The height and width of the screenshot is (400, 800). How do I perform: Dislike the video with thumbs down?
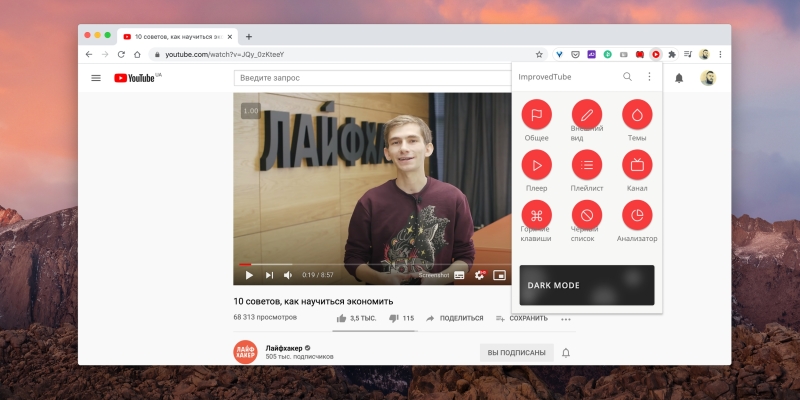coord(401,318)
